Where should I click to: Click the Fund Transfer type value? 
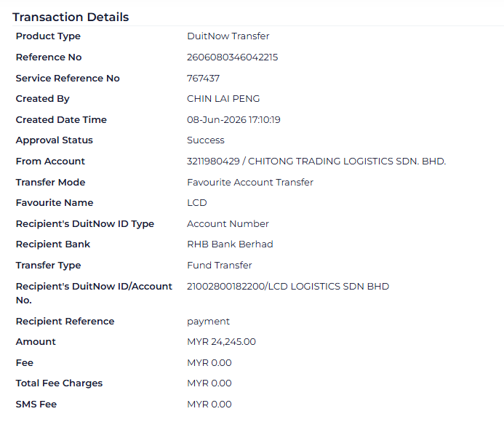point(220,266)
